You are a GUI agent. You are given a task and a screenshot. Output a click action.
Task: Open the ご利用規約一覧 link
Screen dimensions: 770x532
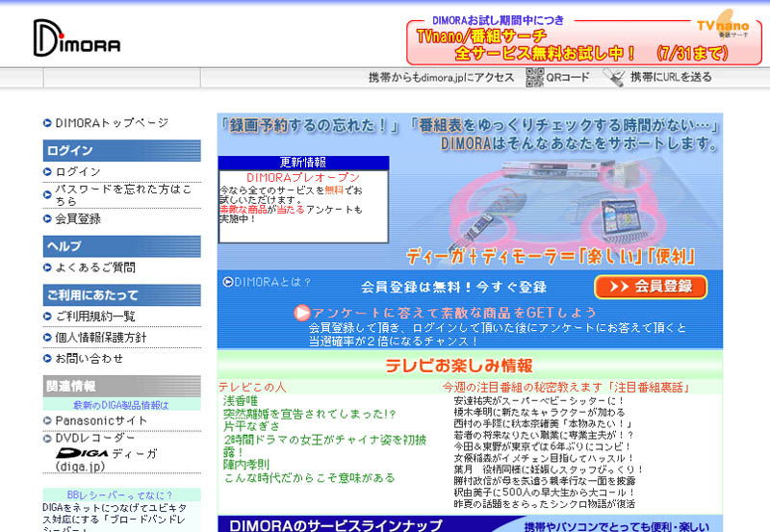[94, 316]
